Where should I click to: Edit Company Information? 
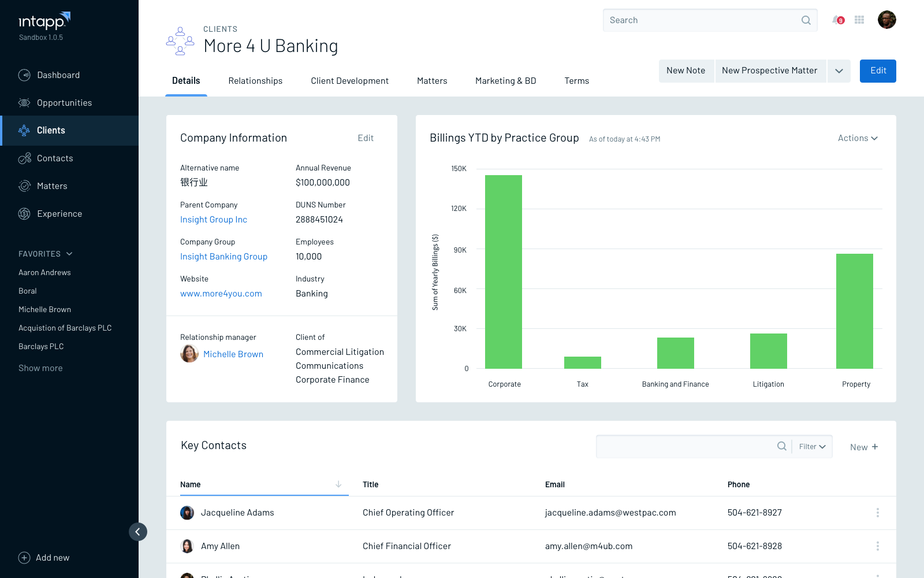(x=366, y=138)
